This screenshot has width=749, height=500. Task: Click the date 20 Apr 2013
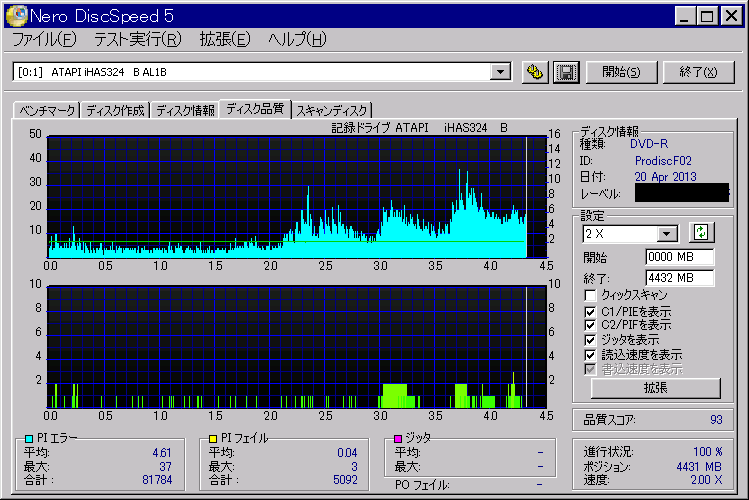pyautogui.click(x=665, y=177)
